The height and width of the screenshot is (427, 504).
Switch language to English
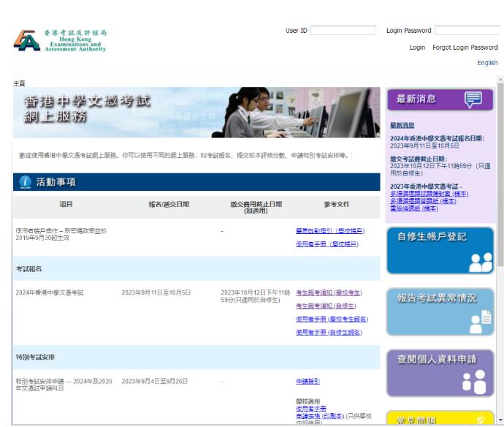pos(487,63)
